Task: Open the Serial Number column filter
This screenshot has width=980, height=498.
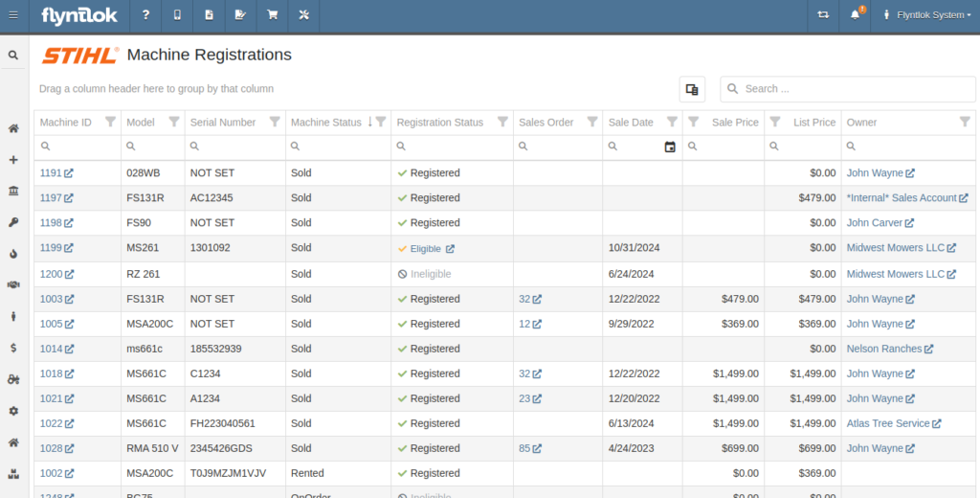Action: [x=275, y=122]
